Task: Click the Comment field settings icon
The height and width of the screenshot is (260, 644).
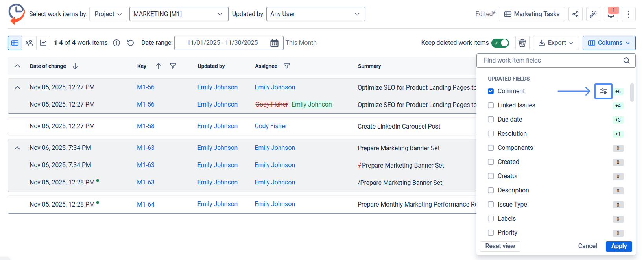Action: click(603, 91)
